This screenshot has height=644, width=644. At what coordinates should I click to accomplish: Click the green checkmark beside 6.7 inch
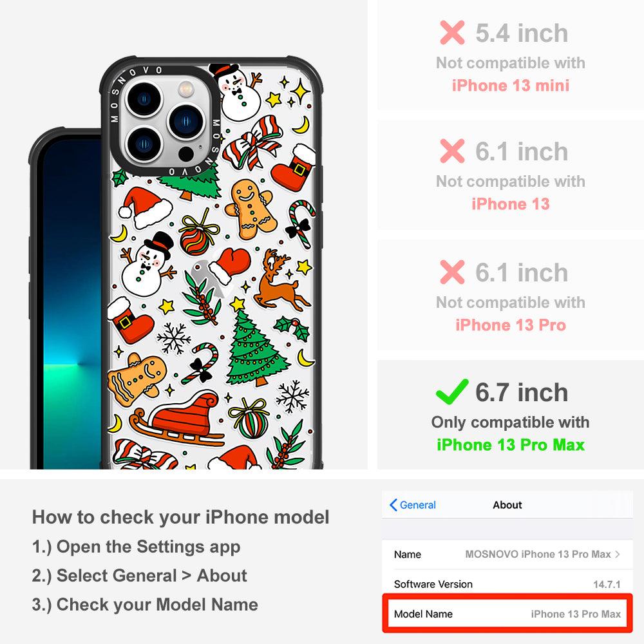(x=452, y=392)
